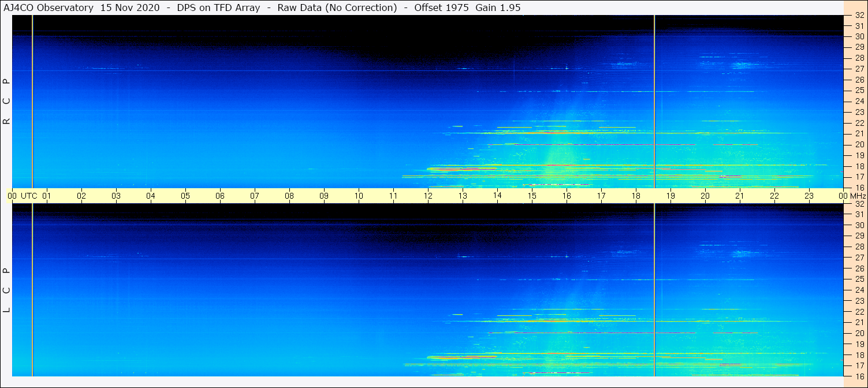Click the 00 UTC label at axis start
Image resolution: width=868 pixels, height=388 pixels.
click(23, 196)
